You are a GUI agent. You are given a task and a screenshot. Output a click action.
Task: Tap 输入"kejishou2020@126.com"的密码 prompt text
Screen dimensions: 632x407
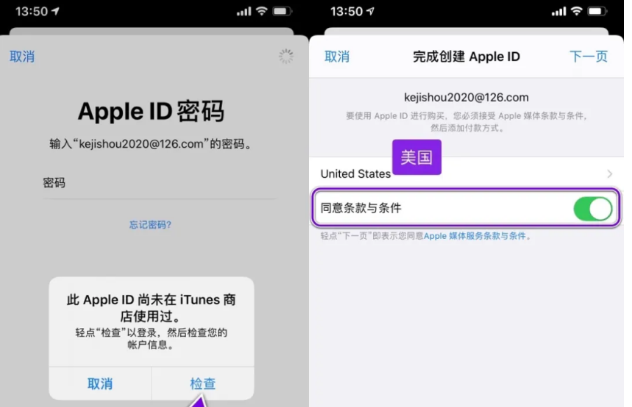pos(151,144)
